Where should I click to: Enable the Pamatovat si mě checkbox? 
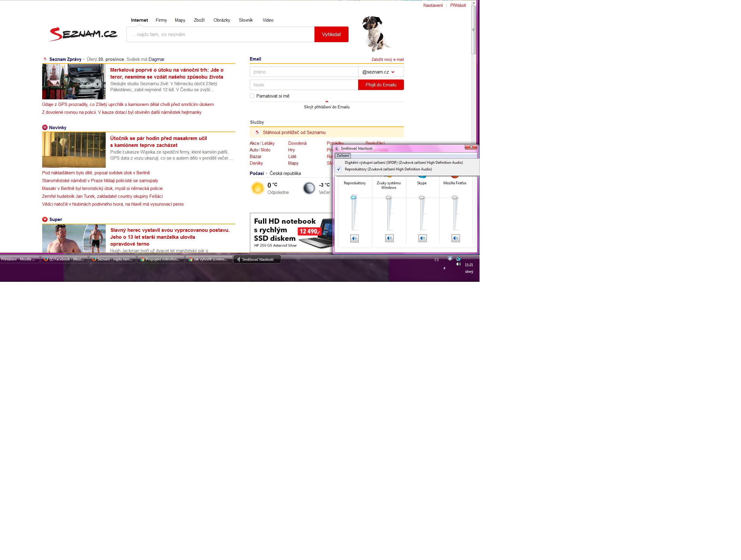coord(252,96)
